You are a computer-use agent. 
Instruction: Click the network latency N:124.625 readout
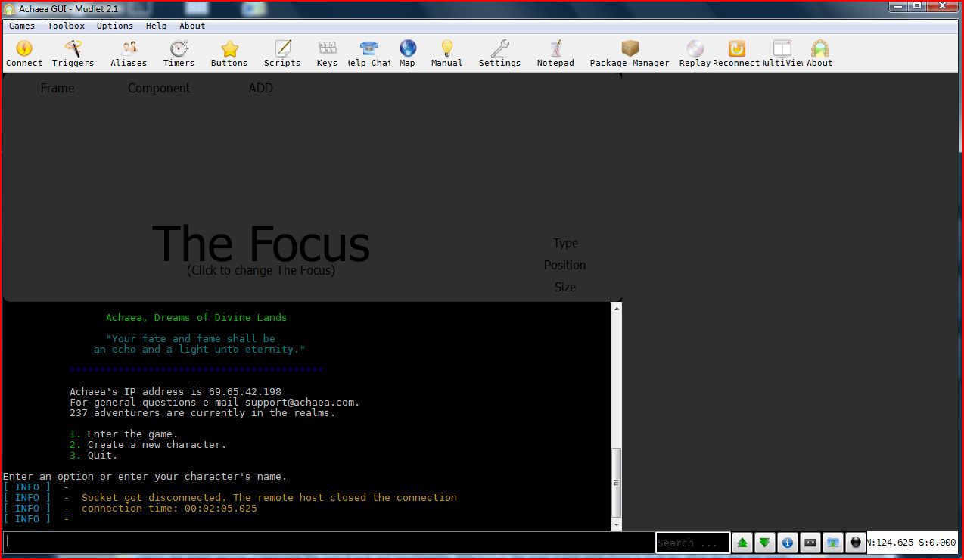point(888,543)
